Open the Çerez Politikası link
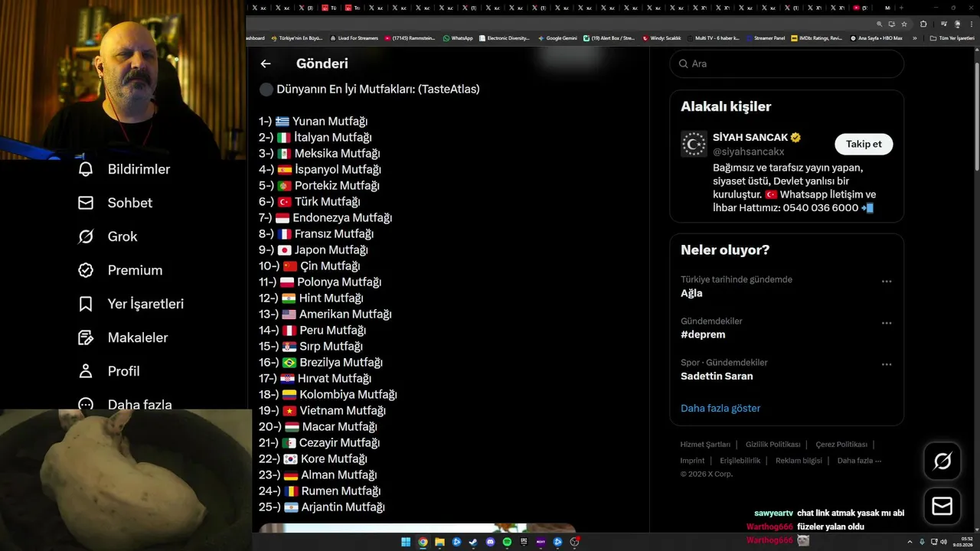Screen dimensions: 980x551 [x=841, y=445]
